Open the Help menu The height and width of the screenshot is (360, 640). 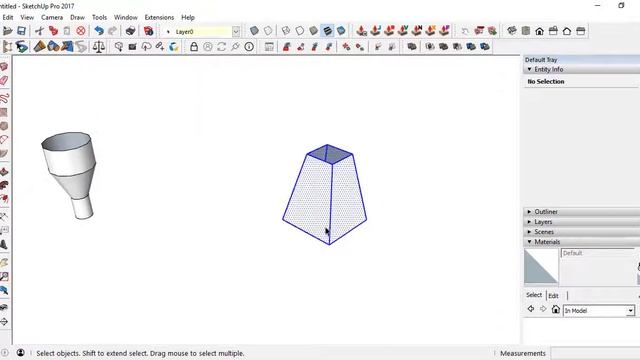coord(188,18)
